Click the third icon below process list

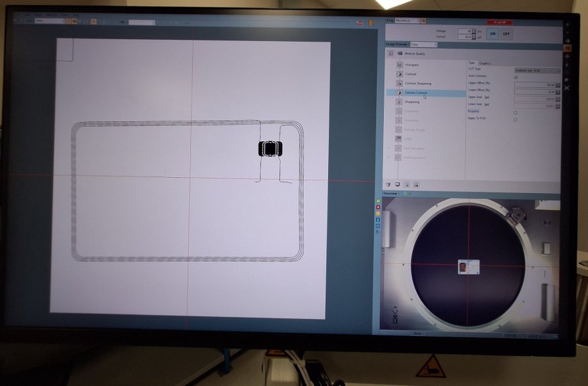(407, 185)
